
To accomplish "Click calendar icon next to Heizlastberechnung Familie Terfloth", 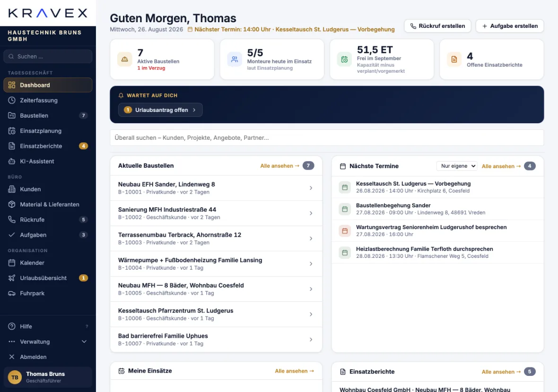I will pos(344,252).
